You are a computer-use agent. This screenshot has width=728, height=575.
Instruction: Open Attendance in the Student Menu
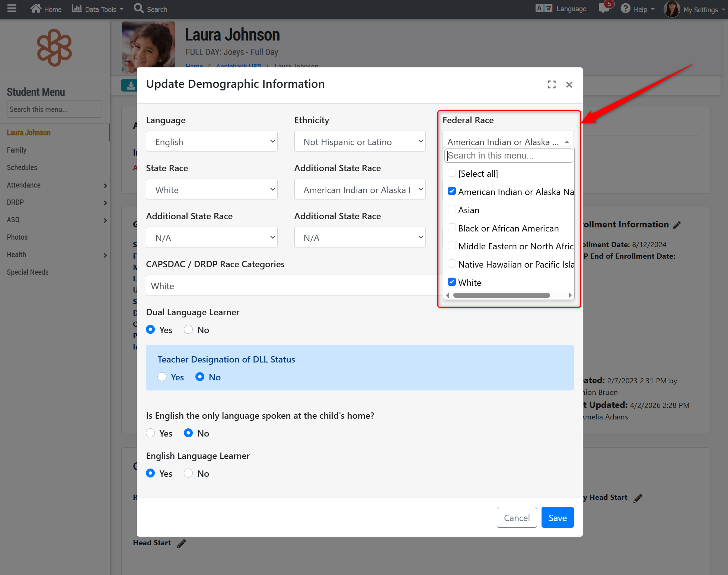coord(24,185)
